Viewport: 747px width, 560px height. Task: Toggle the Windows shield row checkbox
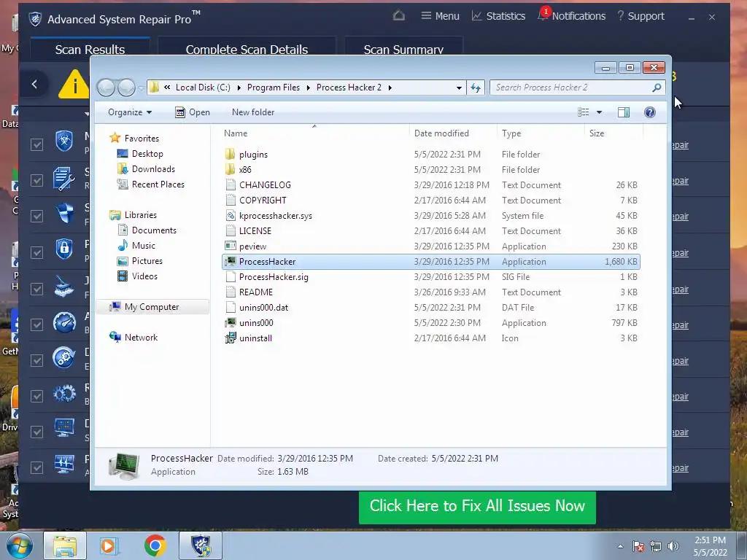pos(36,216)
